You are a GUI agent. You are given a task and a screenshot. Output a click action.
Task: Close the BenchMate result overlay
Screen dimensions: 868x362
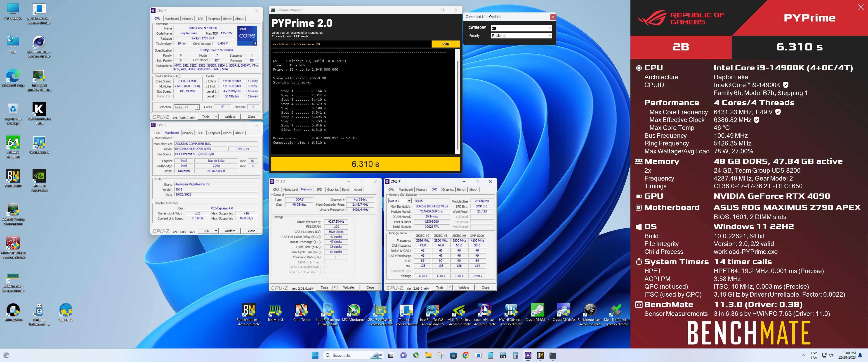click(861, 7)
